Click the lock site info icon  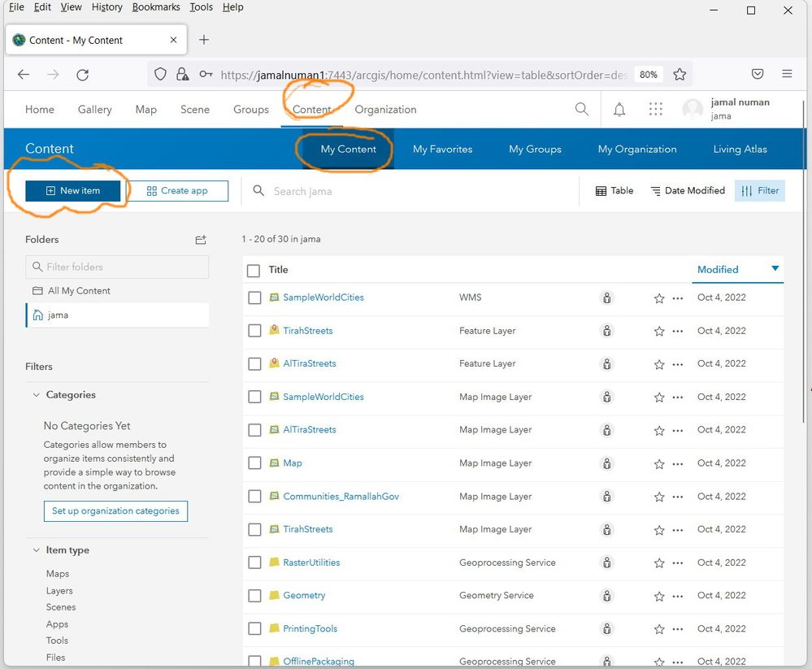point(182,75)
